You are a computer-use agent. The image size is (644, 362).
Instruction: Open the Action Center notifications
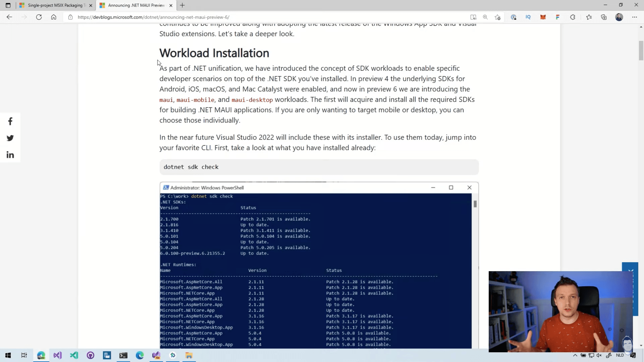click(x=633, y=355)
